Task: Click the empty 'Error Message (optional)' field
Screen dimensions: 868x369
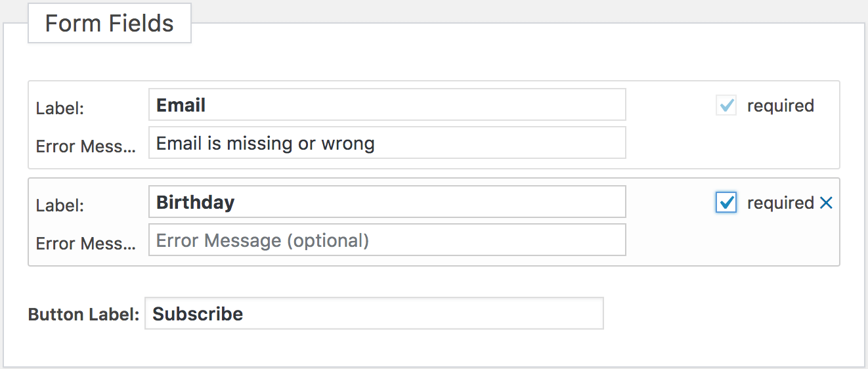Action: coord(387,240)
